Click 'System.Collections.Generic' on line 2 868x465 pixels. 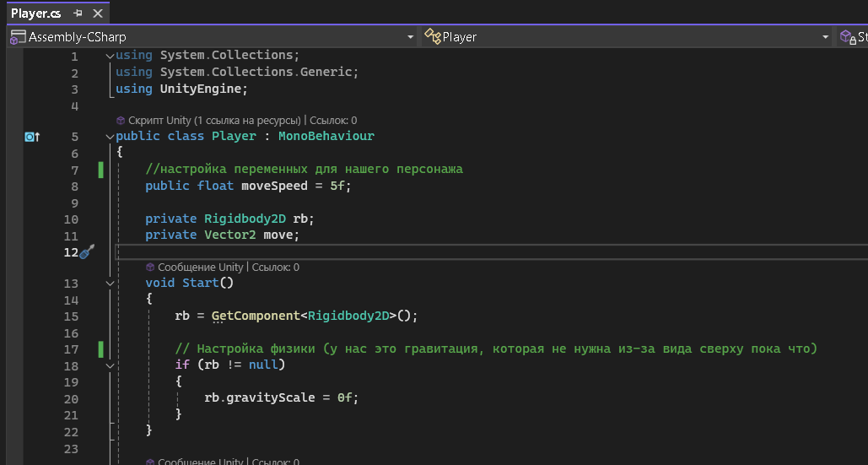click(x=256, y=72)
